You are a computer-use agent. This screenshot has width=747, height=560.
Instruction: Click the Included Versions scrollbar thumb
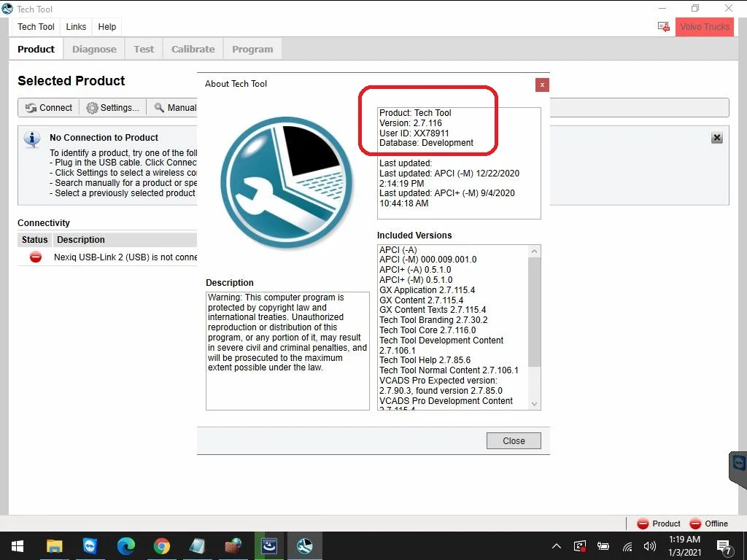click(535, 312)
